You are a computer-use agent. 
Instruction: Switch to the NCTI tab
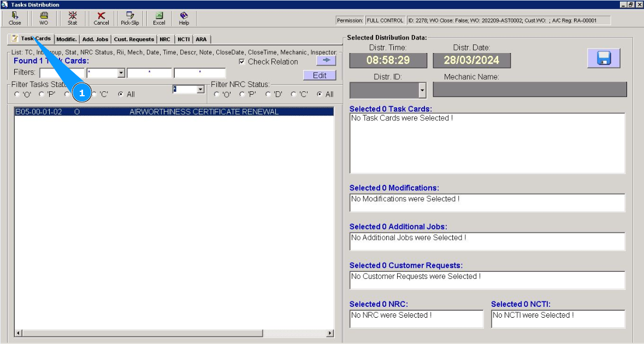coord(184,39)
